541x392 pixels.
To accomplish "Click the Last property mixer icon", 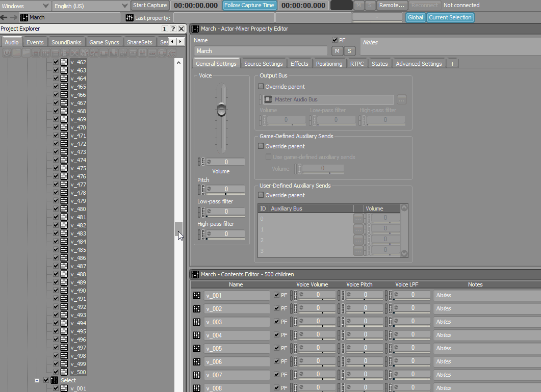I will coord(130,18).
